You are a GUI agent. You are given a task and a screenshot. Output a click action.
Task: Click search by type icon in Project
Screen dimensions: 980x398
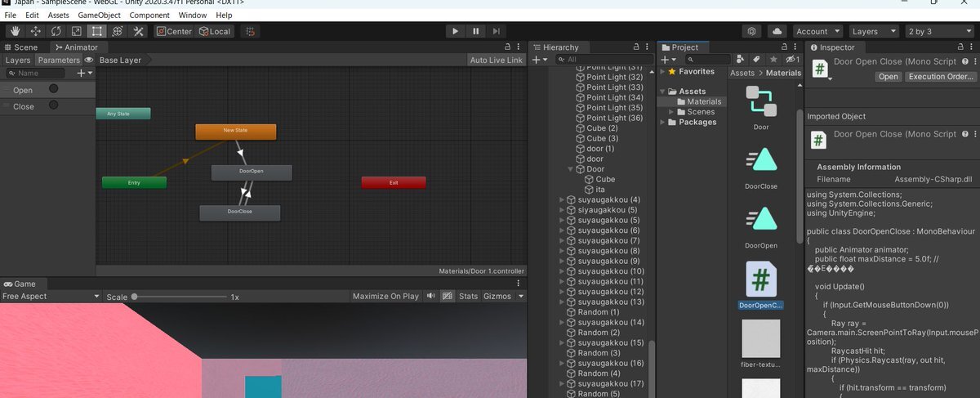pos(740,60)
